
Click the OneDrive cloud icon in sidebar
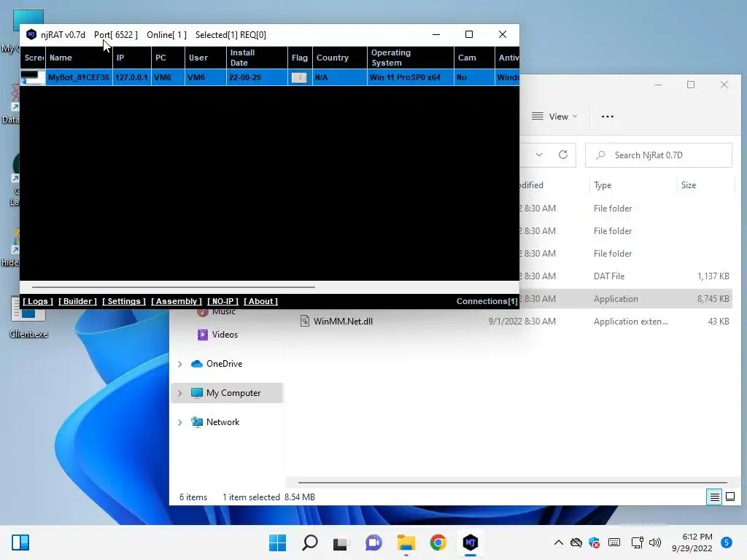(197, 364)
